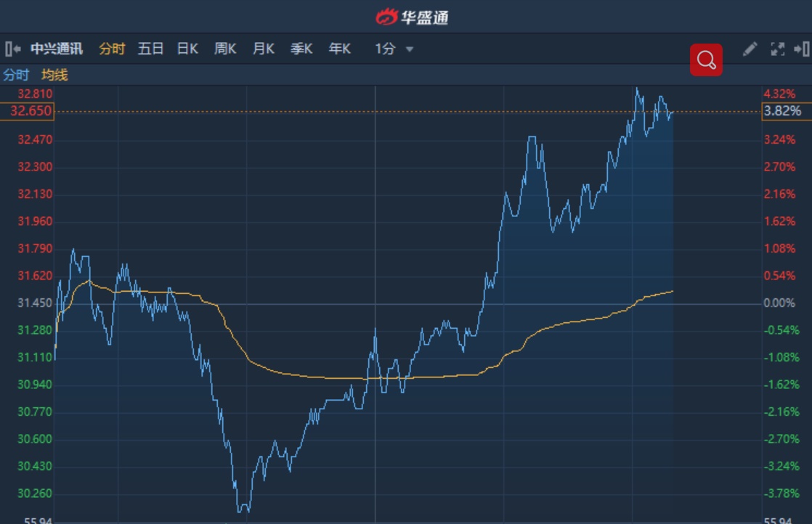Select the 季K candlestick tab
Image resolution: width=812 pixels, height=524 pixels.
coord(301,49)
